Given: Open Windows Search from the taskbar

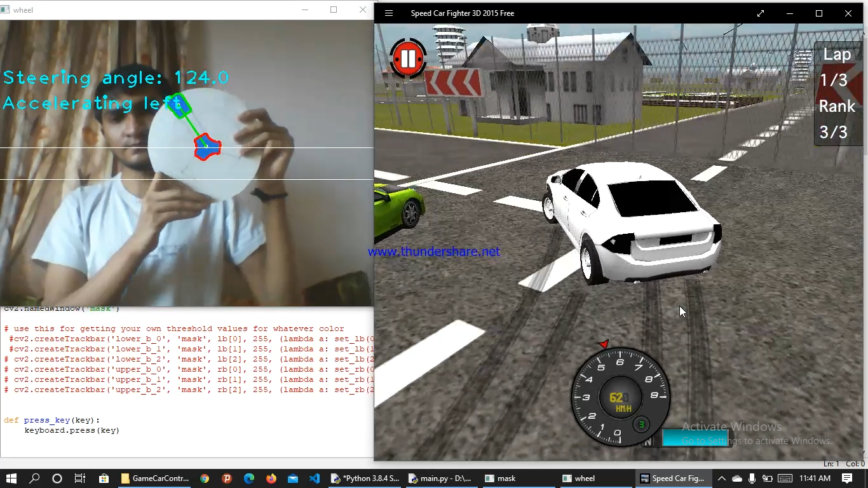Looking at the screenshot, I should click(34, 478).
